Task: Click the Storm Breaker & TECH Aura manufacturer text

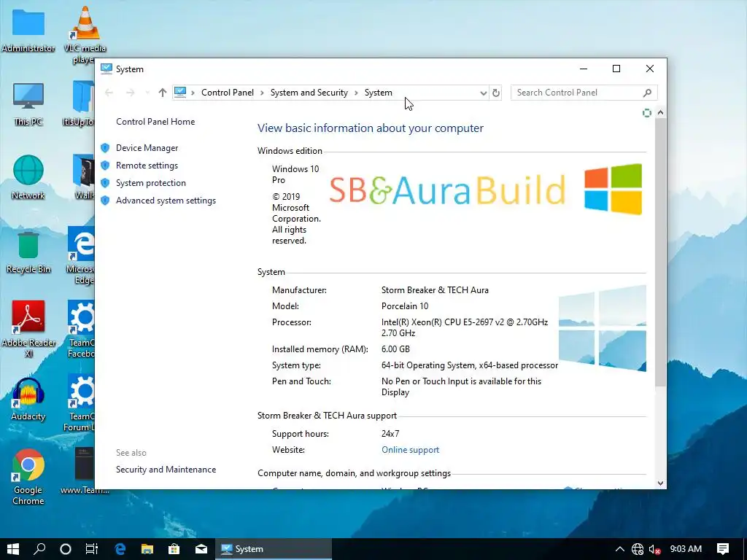Action: [x=435, y=290]
